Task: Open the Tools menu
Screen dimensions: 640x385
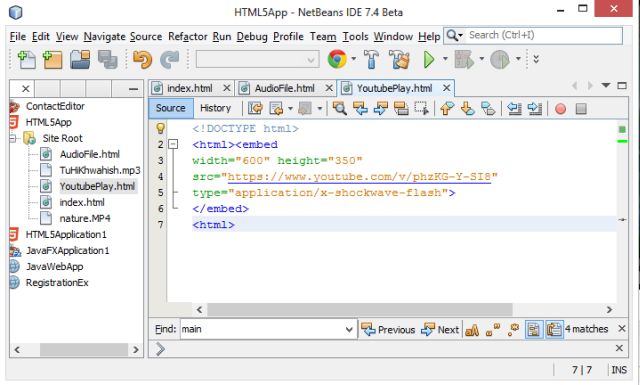Action: coord(355,36)
